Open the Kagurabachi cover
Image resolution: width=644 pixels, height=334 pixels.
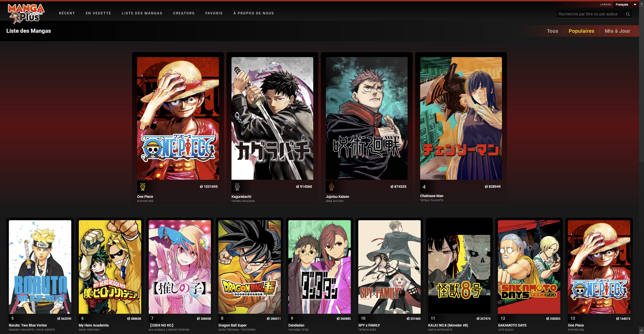click(272, 118)
